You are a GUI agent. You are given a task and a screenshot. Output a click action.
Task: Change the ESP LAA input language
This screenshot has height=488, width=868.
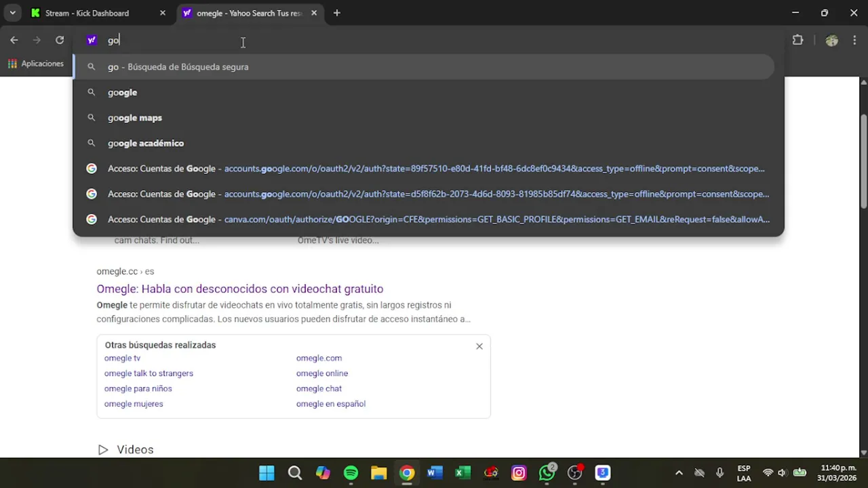pos(744,473)
